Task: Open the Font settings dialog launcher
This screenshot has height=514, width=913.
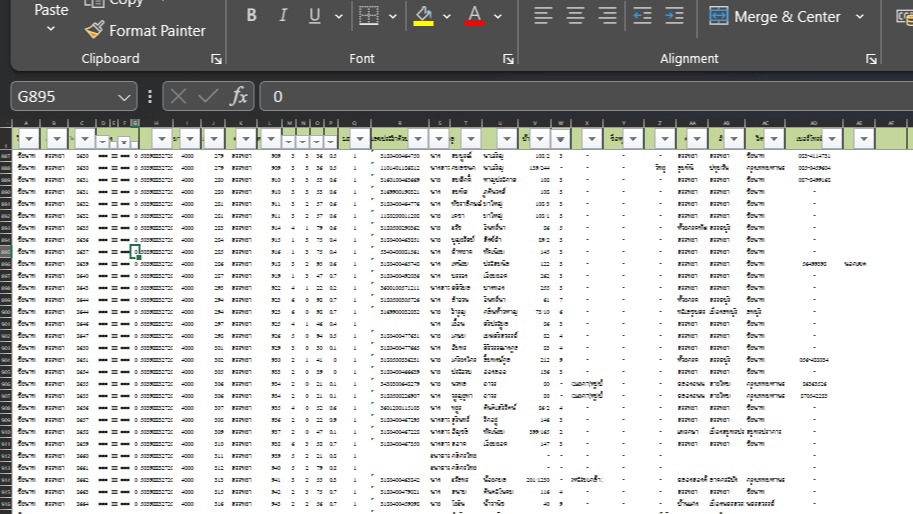Action: (x=508, y=59)
